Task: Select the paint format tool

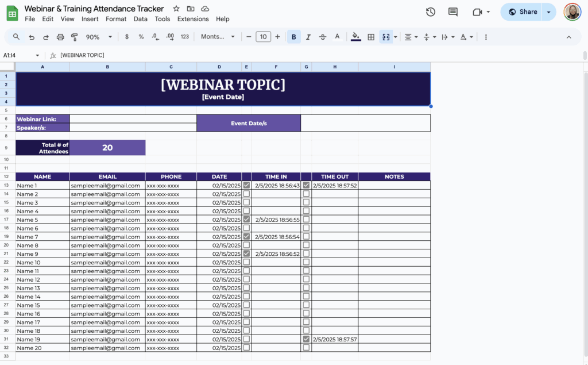Action: click(75, 36)
